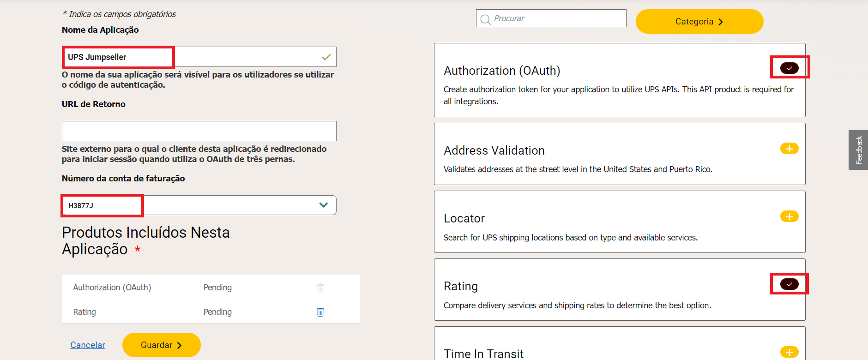
Task: Edit the UPS Jumpseller application name field
Action: [x=199, y=57]
